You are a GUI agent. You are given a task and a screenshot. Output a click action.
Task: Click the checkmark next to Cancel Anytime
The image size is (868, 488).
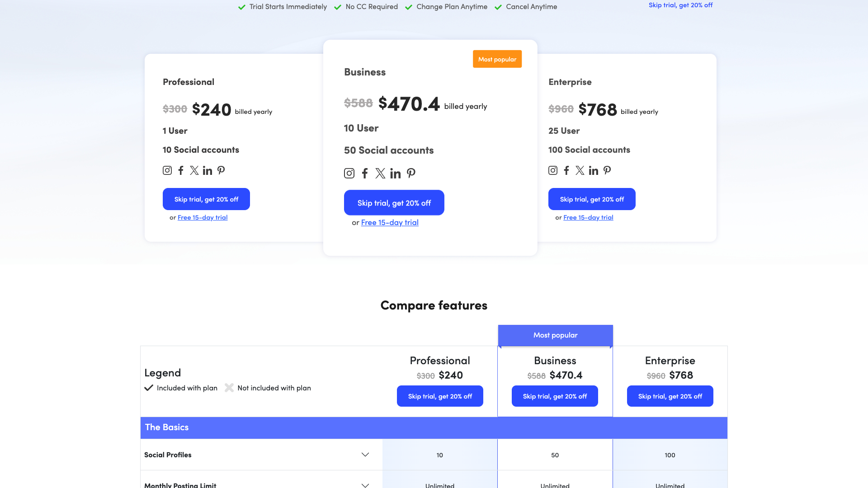pos(498,7)
